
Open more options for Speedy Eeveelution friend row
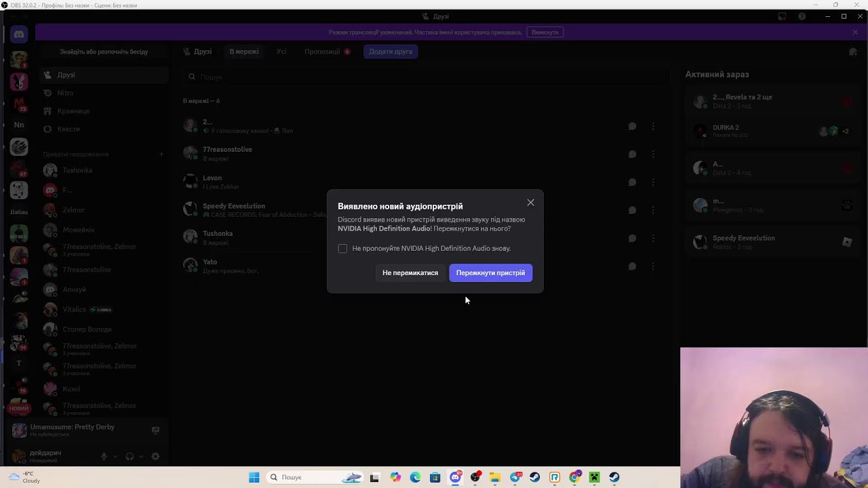(653, 210)
